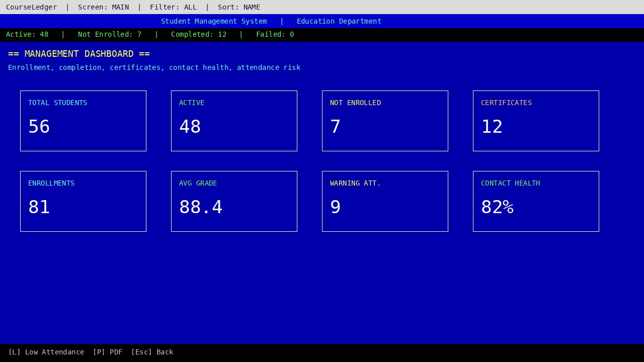Open the Not Enrolled card
Viewport: 644px width, 362px height.
385,121
